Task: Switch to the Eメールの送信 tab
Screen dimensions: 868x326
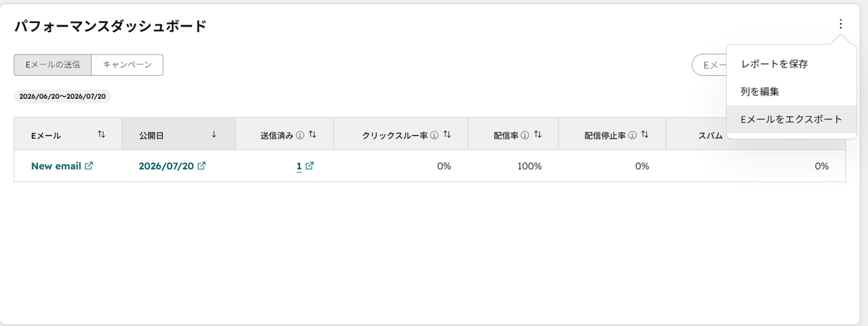Action: 53,65
